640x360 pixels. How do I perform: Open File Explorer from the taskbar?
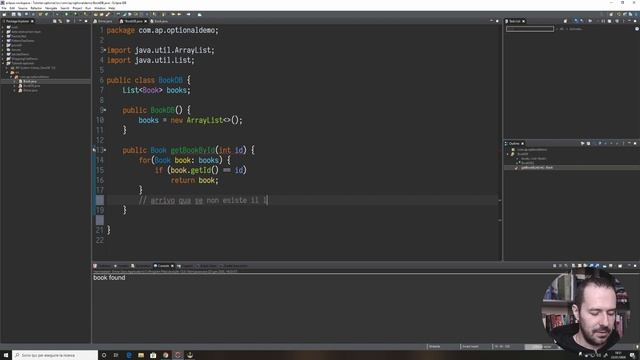point(141,355)
